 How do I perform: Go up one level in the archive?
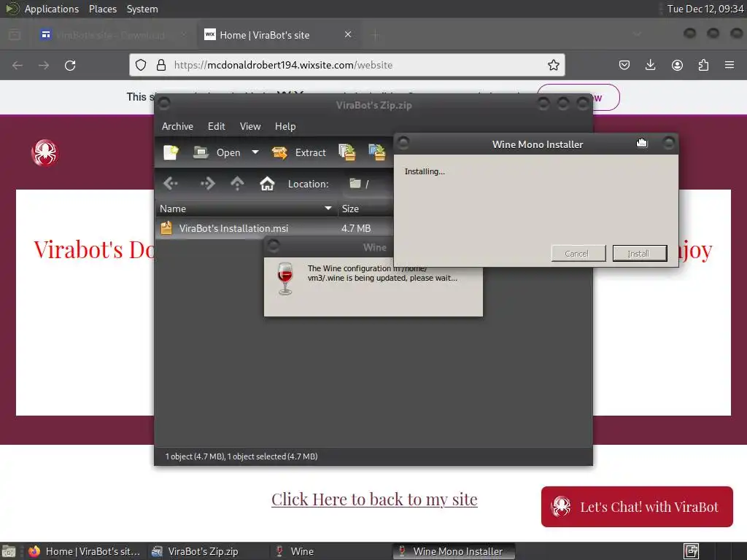237,183
